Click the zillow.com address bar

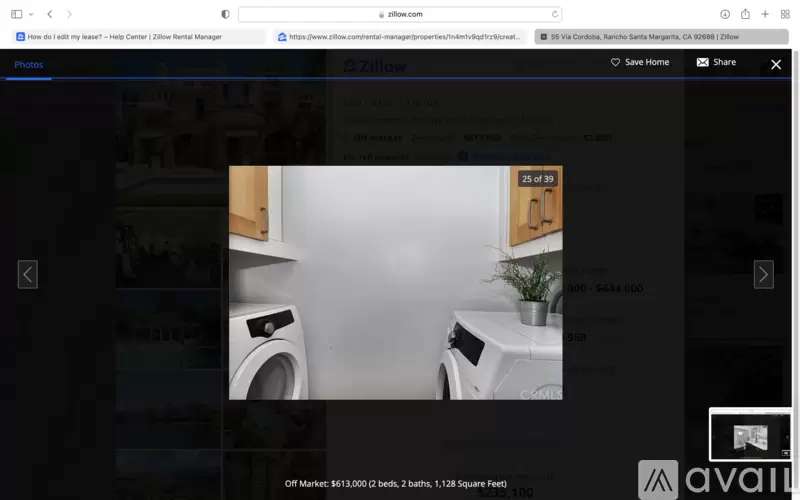400,14
